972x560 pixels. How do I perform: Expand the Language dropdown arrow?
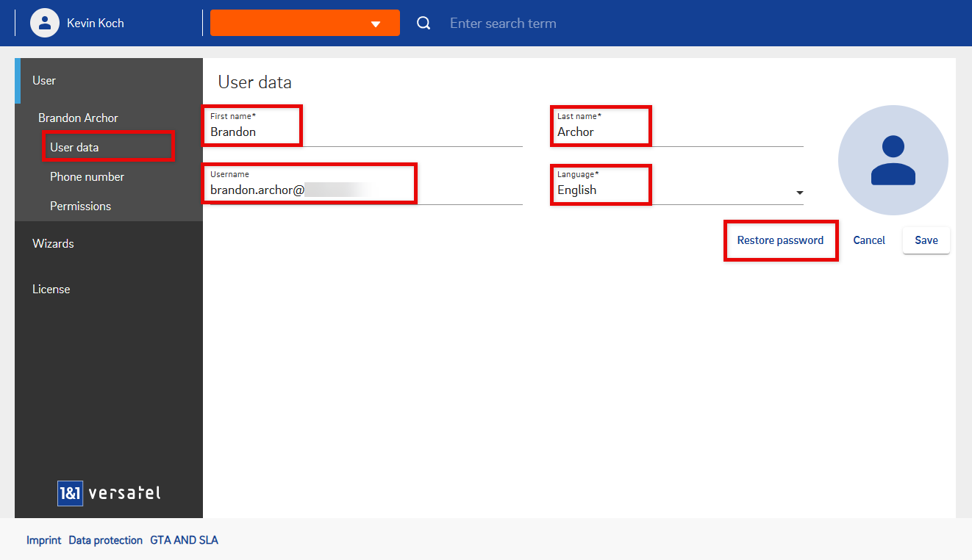799,193
